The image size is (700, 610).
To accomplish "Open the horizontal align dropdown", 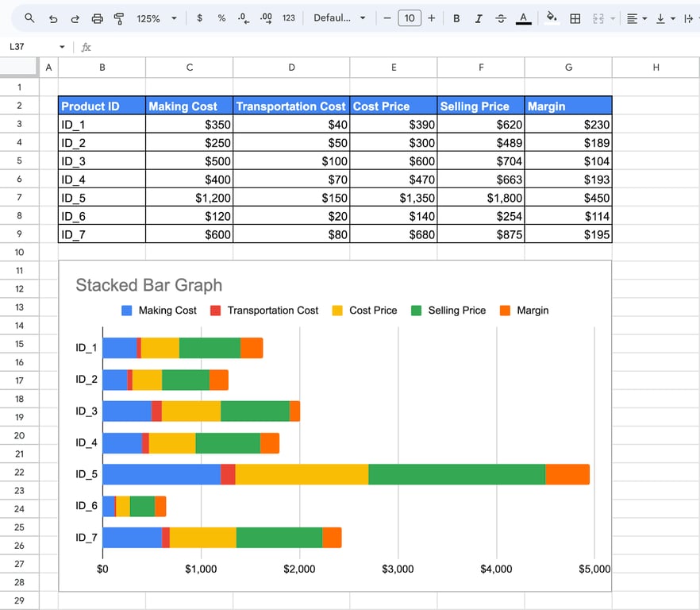I will pyautogui.click(x=637, y=18).
